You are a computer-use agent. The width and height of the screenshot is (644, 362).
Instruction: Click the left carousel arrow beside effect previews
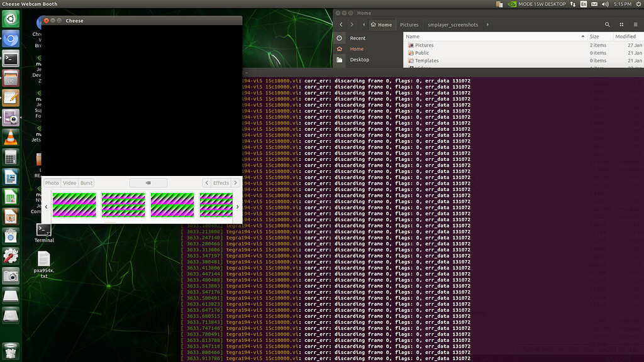[46, 206]
